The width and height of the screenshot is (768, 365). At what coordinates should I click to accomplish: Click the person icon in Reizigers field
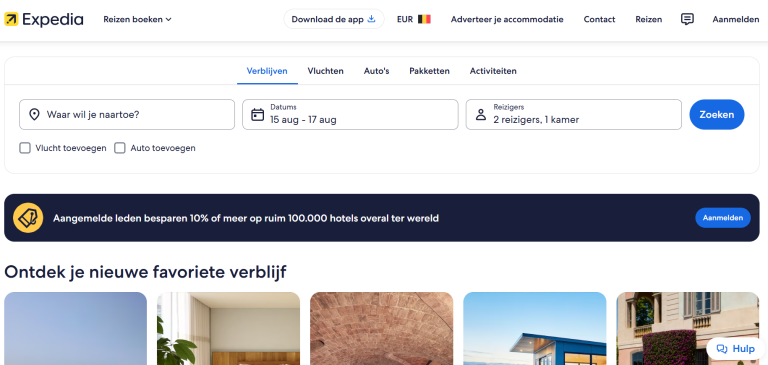481,115
